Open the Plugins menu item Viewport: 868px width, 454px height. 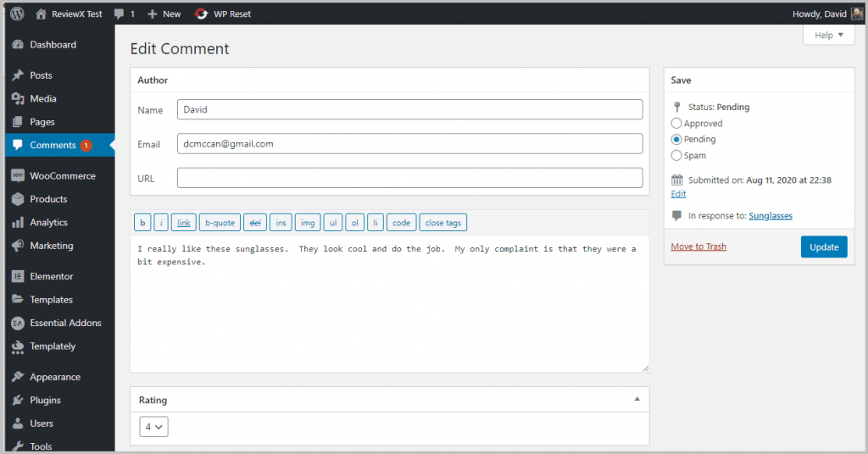[x=60, y=401]
